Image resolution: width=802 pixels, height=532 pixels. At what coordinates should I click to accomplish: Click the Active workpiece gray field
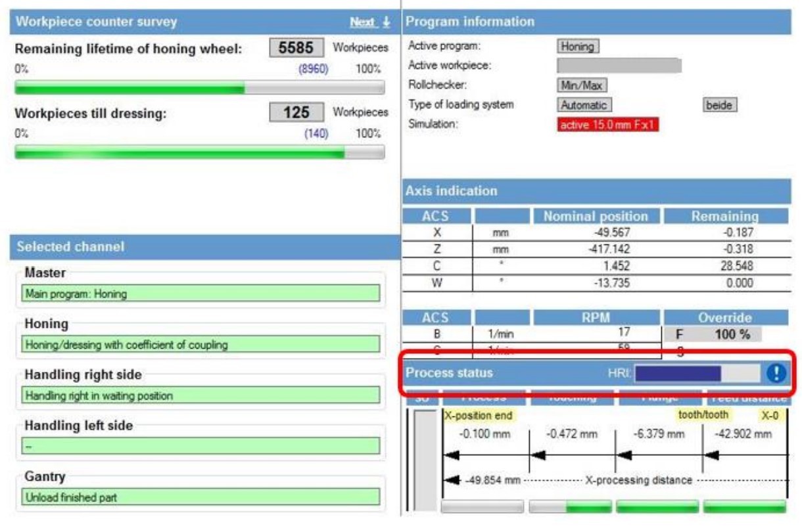[619, 66]
